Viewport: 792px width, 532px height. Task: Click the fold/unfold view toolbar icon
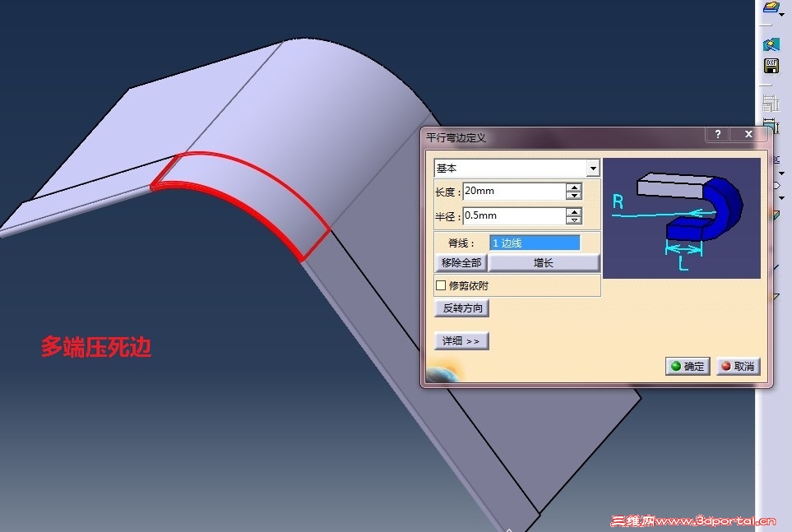(x=771, y=44)
